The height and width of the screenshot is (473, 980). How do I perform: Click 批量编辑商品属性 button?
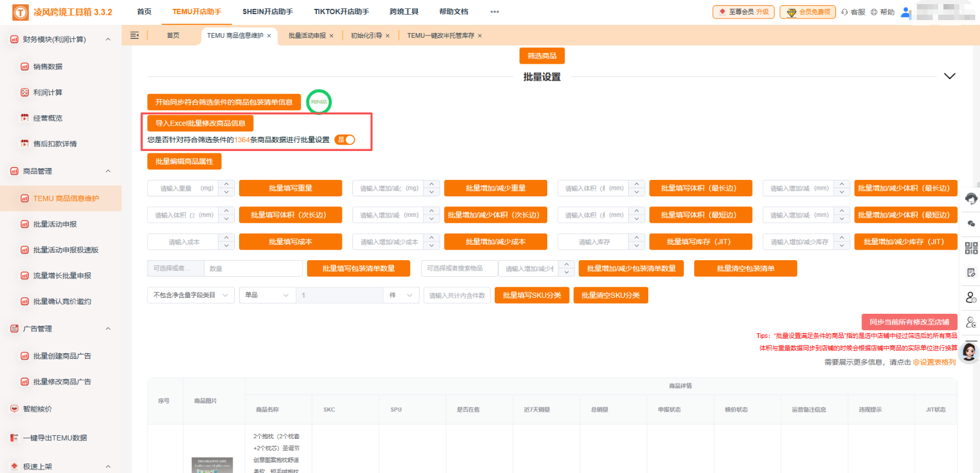184,161
